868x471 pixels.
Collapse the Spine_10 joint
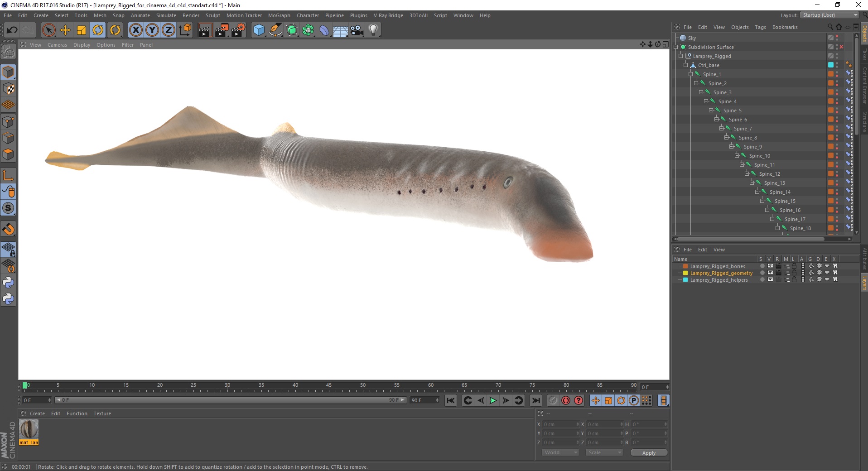click(737, 156)
